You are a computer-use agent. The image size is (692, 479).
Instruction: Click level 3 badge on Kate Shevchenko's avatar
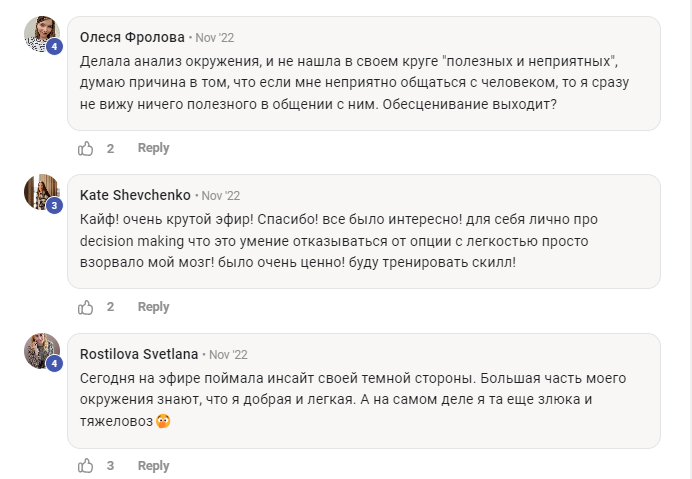coord(55,205)
